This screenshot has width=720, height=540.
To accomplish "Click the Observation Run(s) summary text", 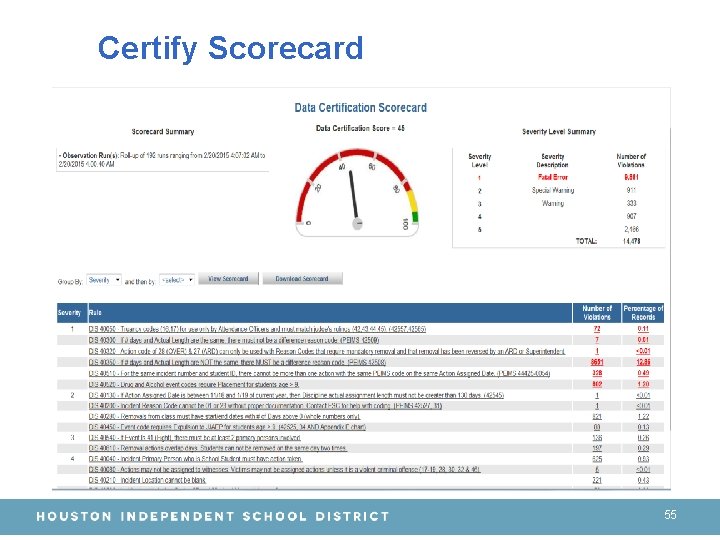I will coord(162,160).
